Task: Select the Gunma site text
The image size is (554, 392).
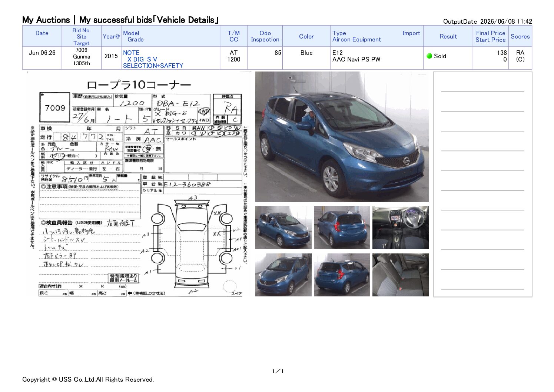Action: click(82, 57)
